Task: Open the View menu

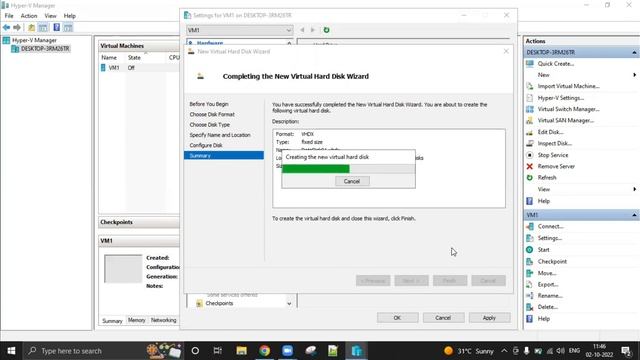Action: [50, 16]
